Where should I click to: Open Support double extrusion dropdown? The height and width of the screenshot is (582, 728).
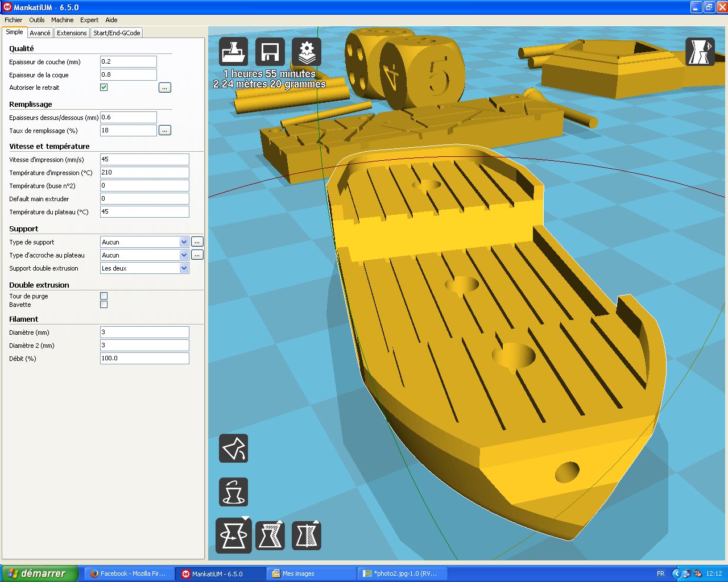coord(144,268)
